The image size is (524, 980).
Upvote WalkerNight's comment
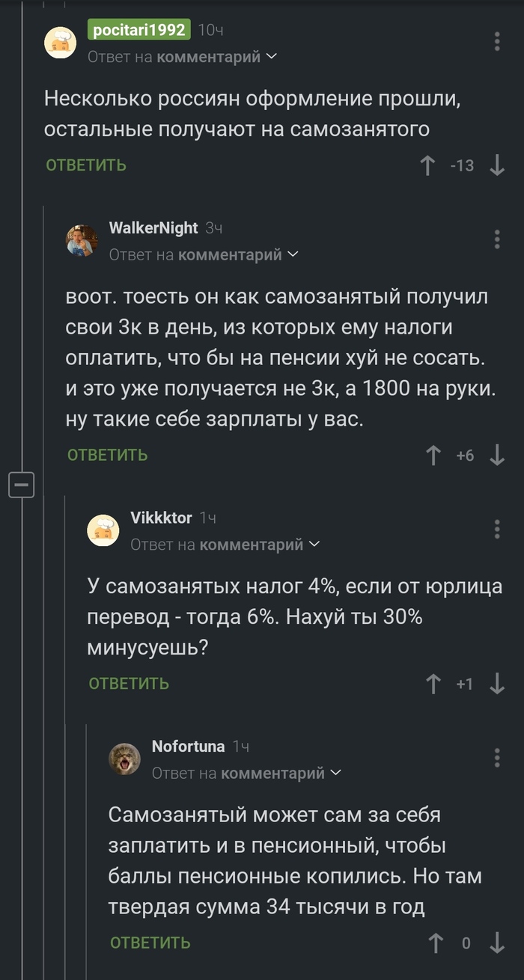[433, 455]
